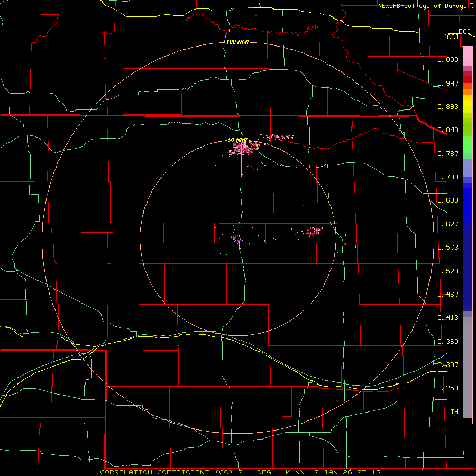Click the pink echo cluster beside the 50 NMI label
Viewport: 476px width, 476px height.
[x=243, y=149]
